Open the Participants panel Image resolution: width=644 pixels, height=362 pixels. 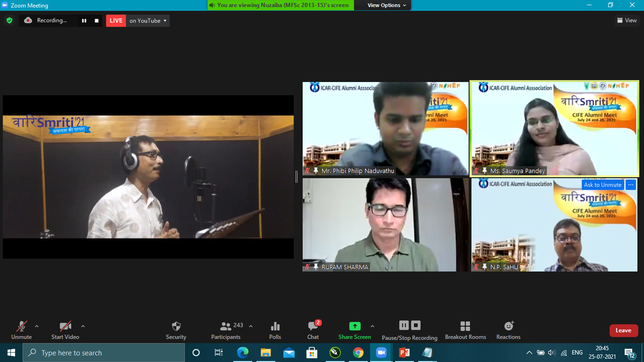coord(226,330)
